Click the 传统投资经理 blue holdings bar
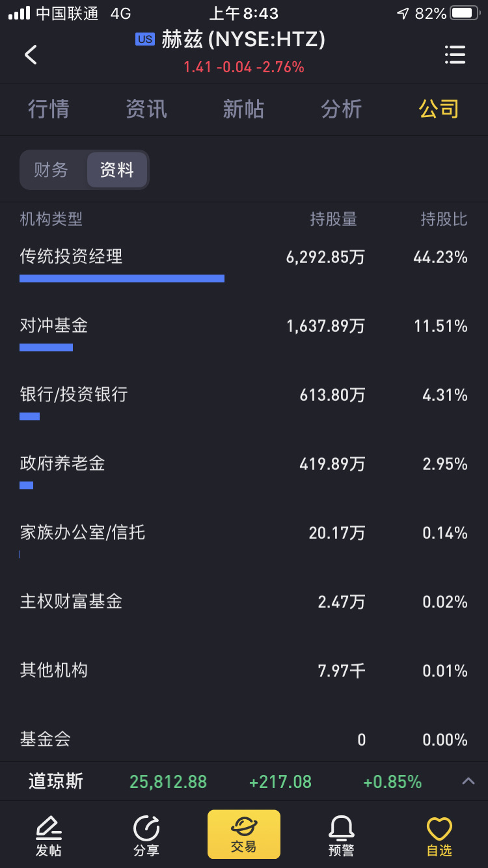 122,278
